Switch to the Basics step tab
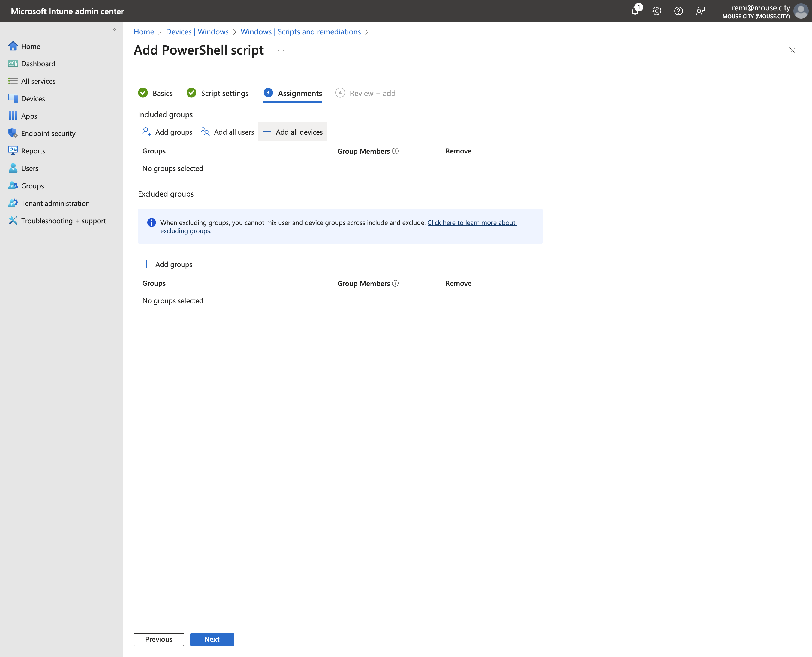The width and height of the screenshot is (812, 657). pyautogui.click(x=155, y=93)
